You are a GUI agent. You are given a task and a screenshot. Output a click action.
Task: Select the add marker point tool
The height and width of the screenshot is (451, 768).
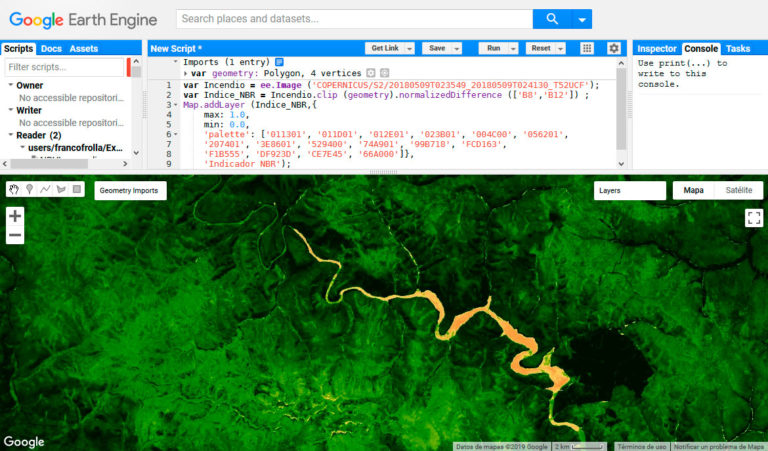click(x=29, y=189)
